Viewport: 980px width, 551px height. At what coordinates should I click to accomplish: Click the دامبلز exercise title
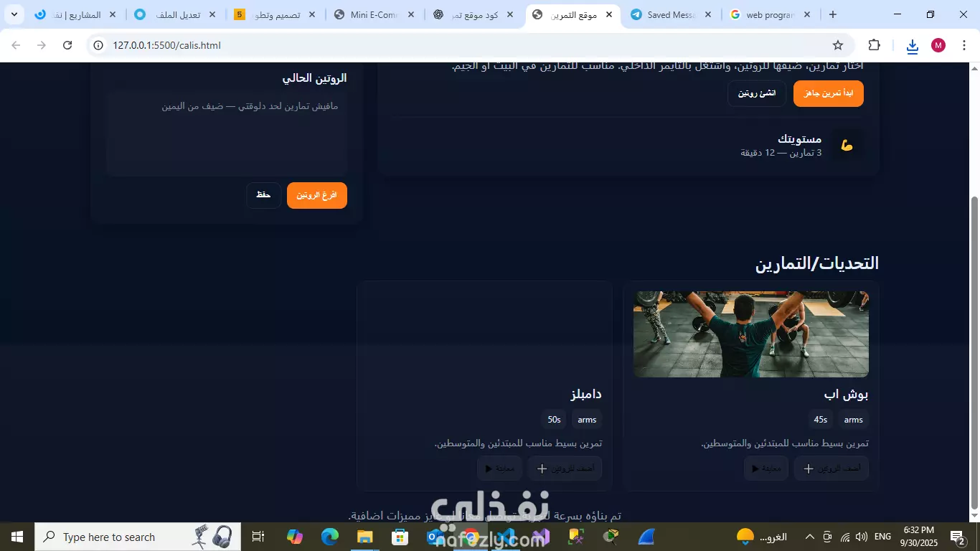coord(586,394)
